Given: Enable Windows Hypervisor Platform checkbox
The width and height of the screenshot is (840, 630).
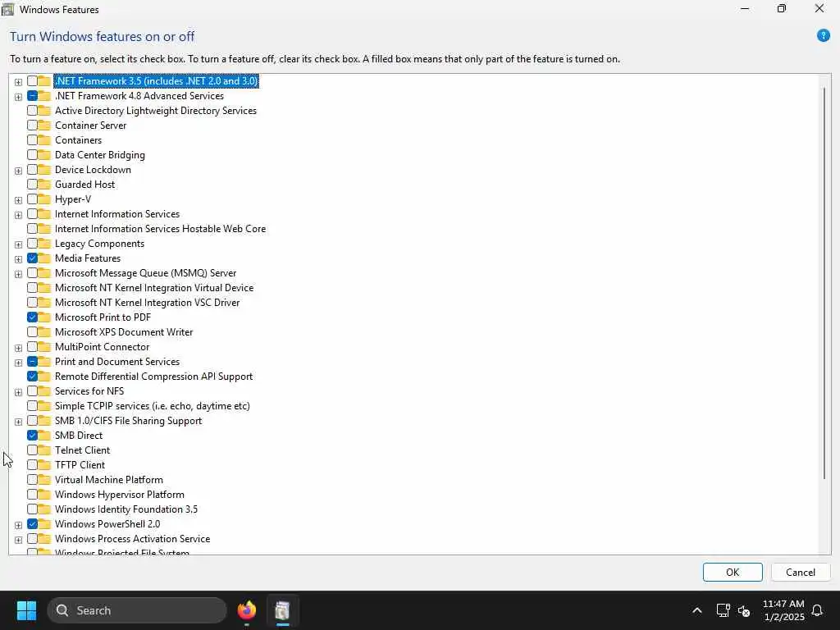Looking at the screenshot, I should (32, 495).
